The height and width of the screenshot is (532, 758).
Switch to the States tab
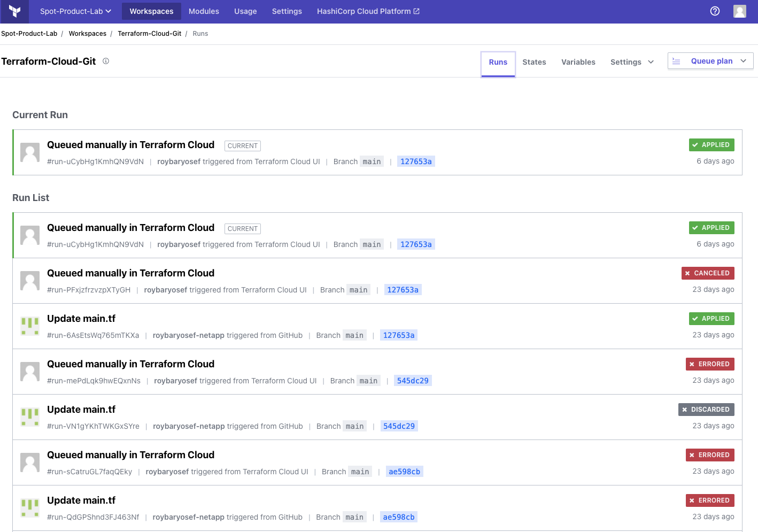pos(534,62)
